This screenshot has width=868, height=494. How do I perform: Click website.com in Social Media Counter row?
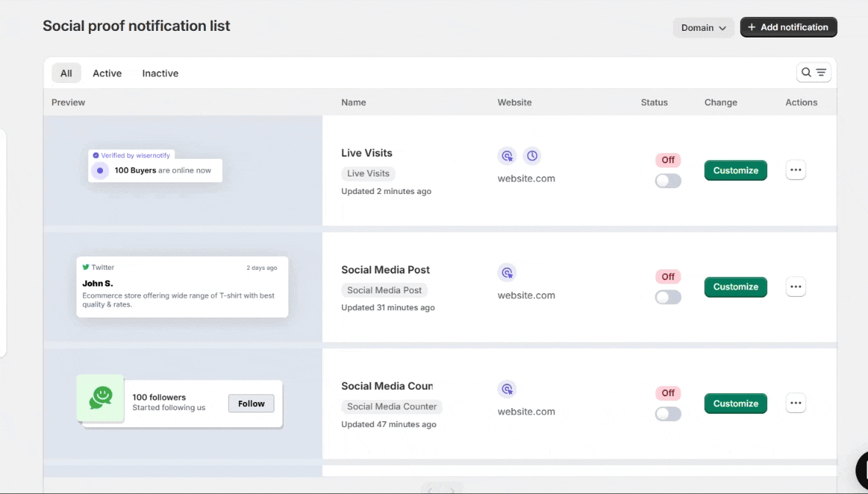[x=526, y=412]
